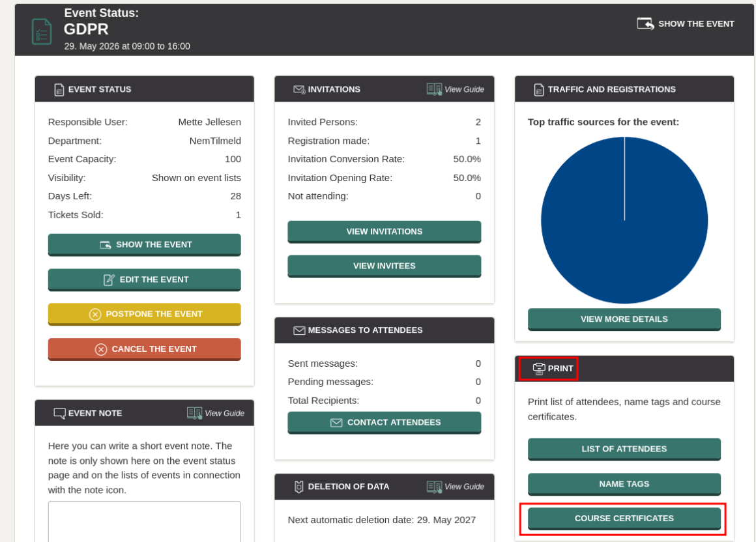Click the Event Status panel document icon
Screen dimensions: 756x542
point(59,90)
